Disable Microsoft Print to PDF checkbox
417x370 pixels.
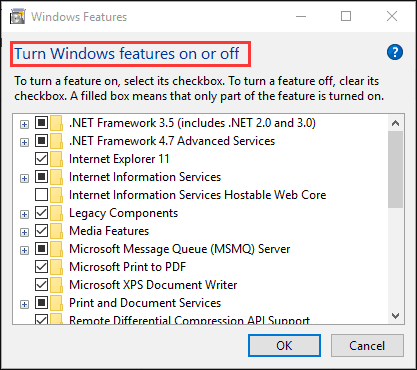click(42, 267)
